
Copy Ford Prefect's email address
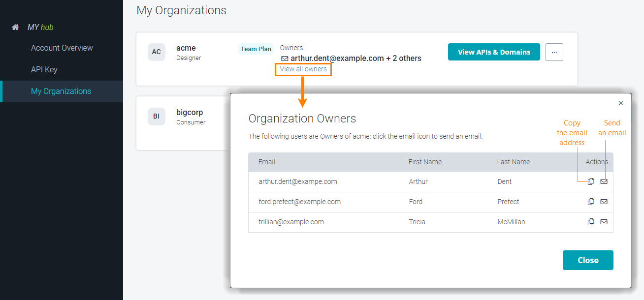click(x=591, y=202)
